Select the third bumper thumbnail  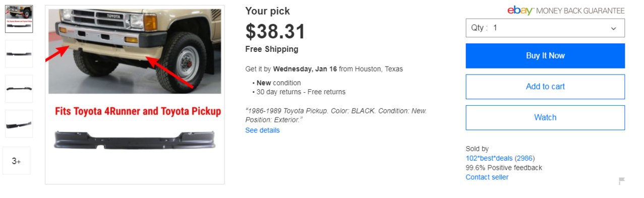19,89
